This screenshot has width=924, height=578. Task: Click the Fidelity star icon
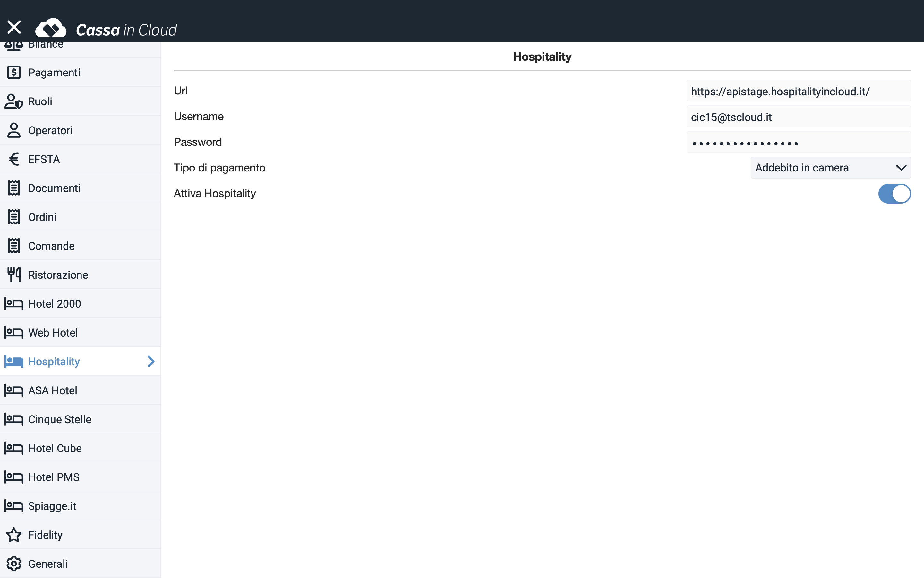[x=14, y=535]
